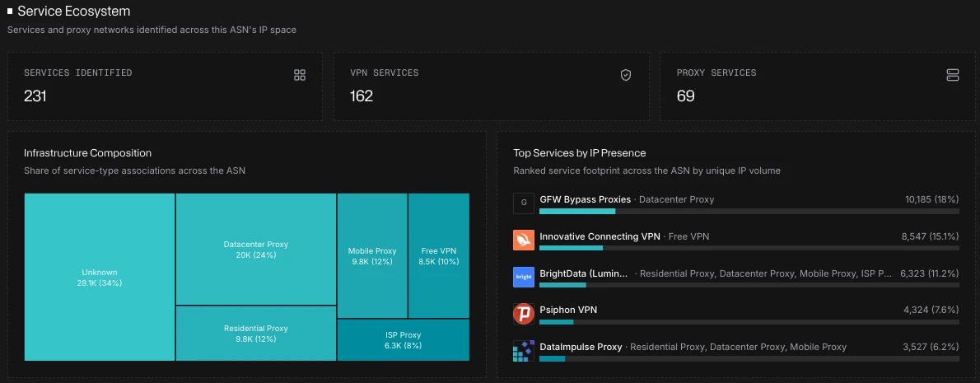Click the Proxy Services server icon

click(x=953, y=75)
